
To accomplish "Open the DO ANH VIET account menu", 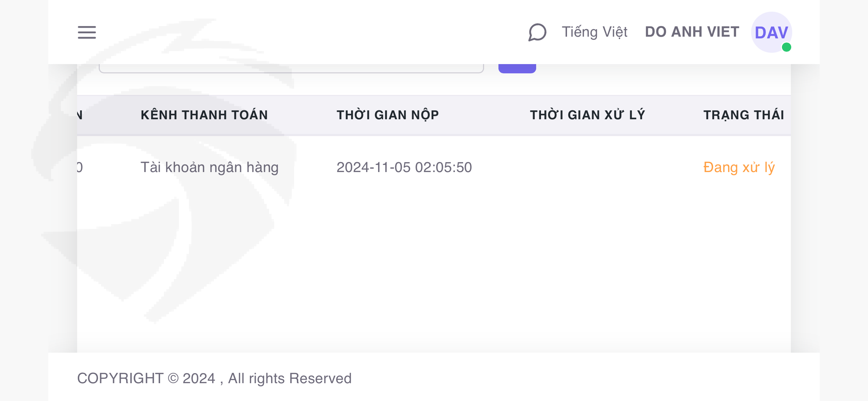I will (x=692, y=32).
